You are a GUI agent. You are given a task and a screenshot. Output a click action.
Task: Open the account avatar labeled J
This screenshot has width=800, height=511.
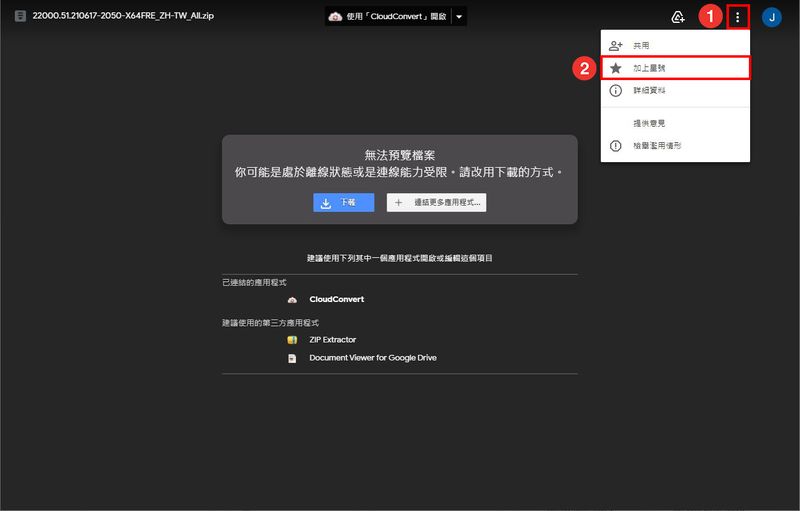click(771, 17)
